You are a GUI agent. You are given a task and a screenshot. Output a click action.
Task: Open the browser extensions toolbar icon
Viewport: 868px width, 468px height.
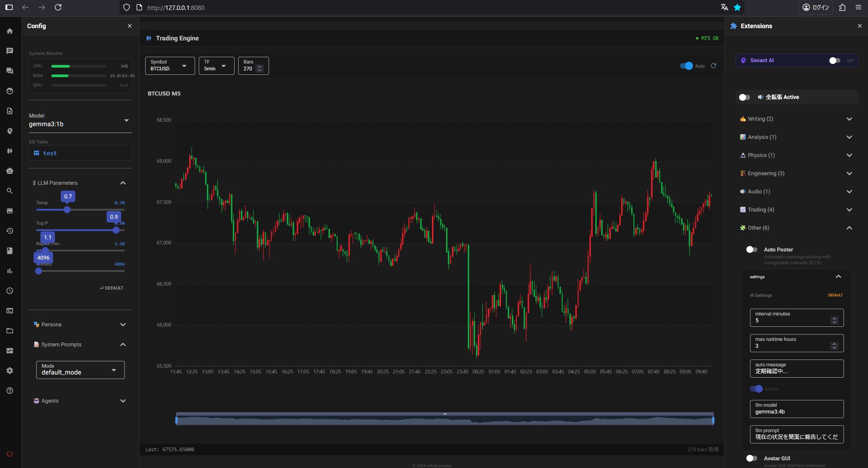(843, 7)
